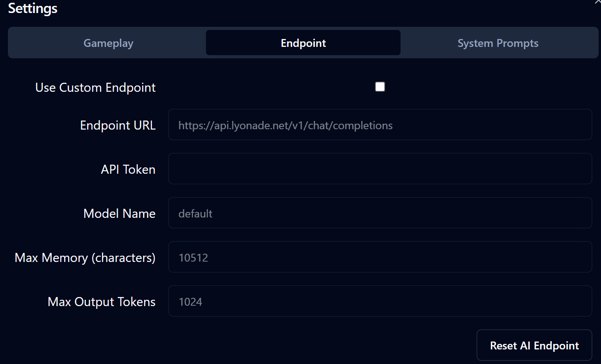Click the Max Memory (characters) label

(x=85, y=258)
